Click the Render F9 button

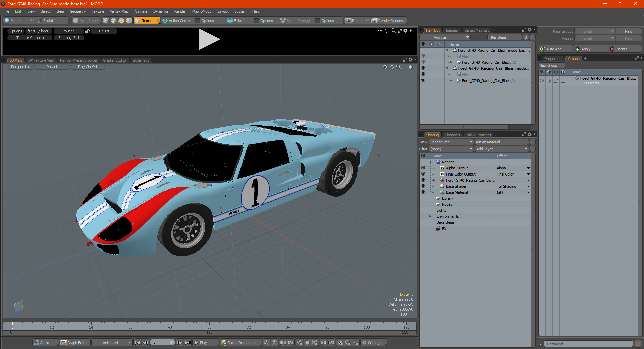[x=358, y=21]
